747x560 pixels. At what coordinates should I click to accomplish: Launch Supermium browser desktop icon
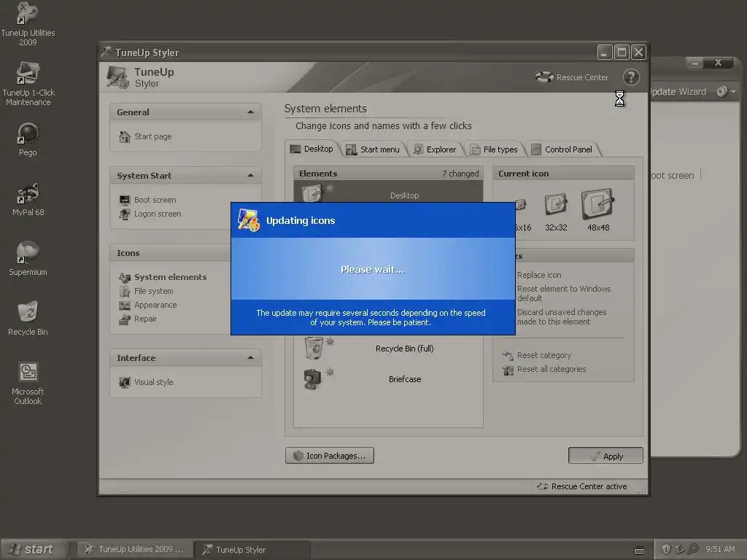tap(28, 259)
